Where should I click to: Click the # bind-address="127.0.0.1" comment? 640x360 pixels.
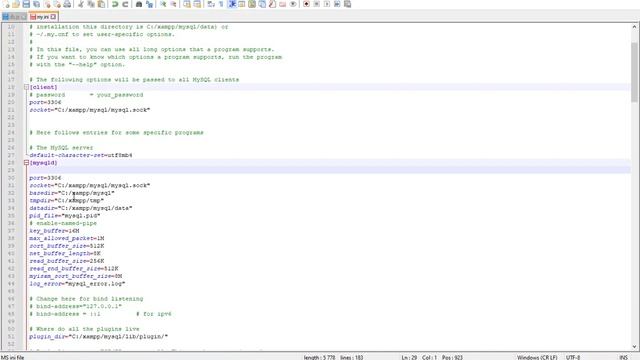pyautogui.click(x=76, y=307)
